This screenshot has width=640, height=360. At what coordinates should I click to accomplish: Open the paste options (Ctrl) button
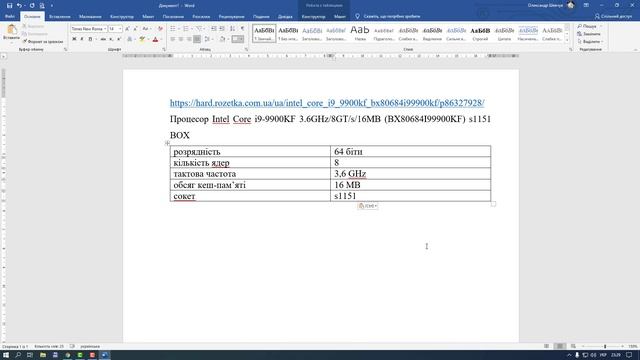click(367, 206)
